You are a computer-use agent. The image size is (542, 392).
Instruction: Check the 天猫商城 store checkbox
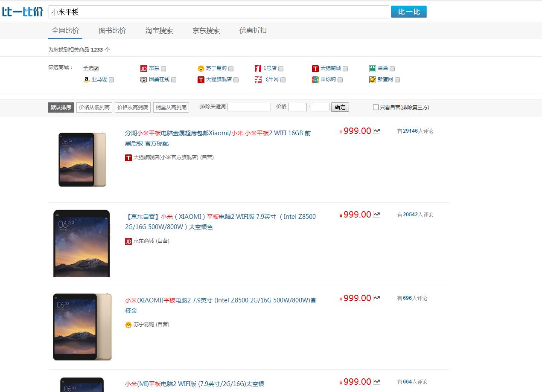coord(345,68)
